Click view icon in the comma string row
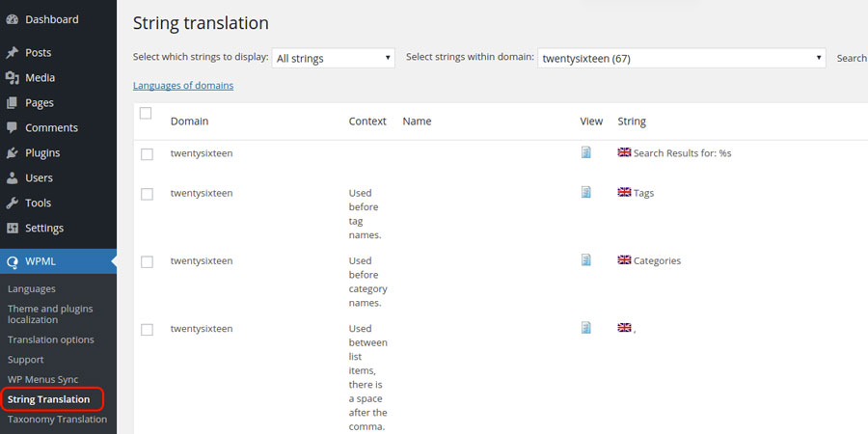 pyautogui.click(x=586, y=328)
